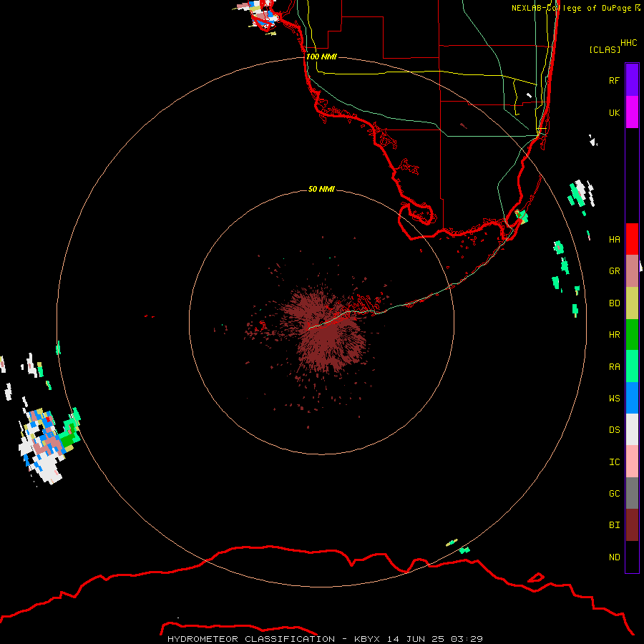Click the RF purple legend swatch
644x644 pixels.
coord(632,80)
